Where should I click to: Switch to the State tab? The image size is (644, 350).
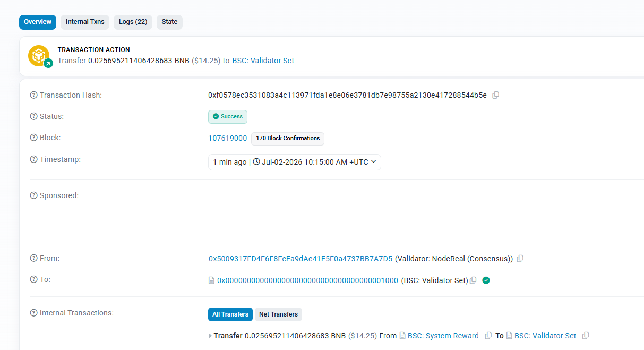pos(169,22)
